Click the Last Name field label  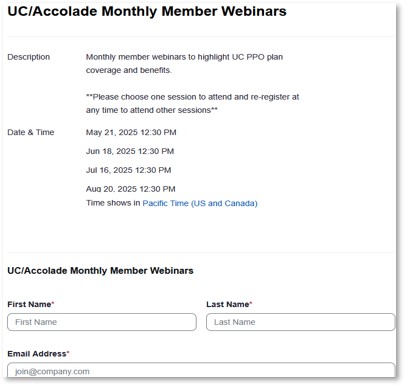click(229, 304)
